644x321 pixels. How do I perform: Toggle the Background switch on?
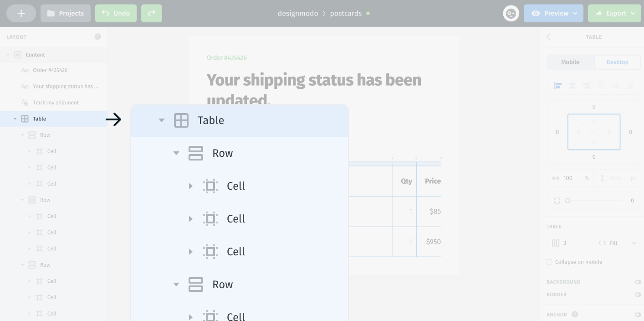pyautogui.click(x=638, y=282)
